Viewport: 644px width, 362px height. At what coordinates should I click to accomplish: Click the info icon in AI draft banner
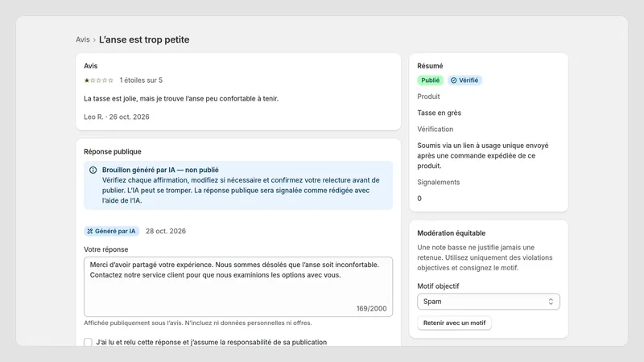pos(93,170)
